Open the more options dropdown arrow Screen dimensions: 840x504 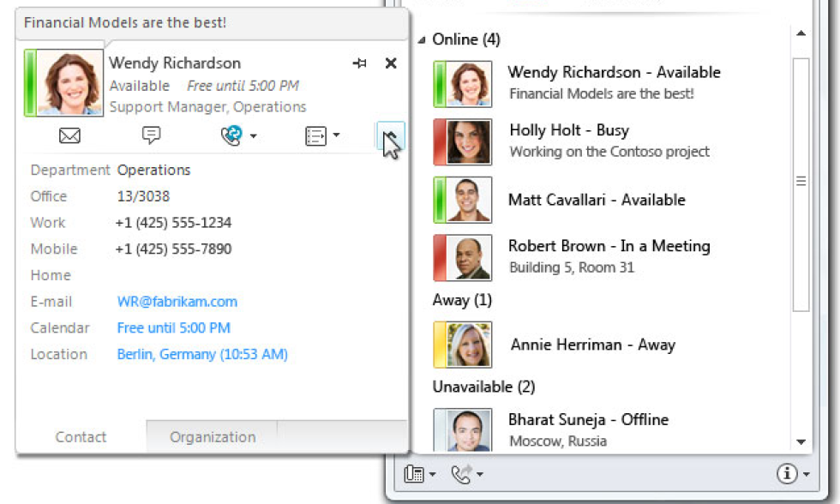point(336,135)
